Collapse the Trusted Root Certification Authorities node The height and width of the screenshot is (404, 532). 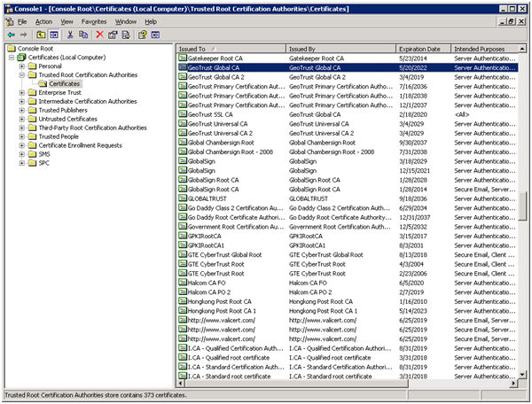pyautogui.click(x=21, y=75)
